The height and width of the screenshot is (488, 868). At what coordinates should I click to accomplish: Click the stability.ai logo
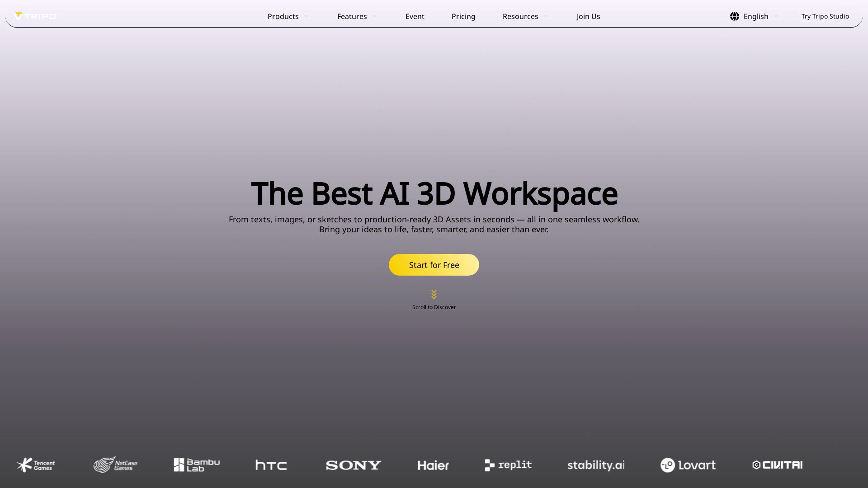pos(596,465)
